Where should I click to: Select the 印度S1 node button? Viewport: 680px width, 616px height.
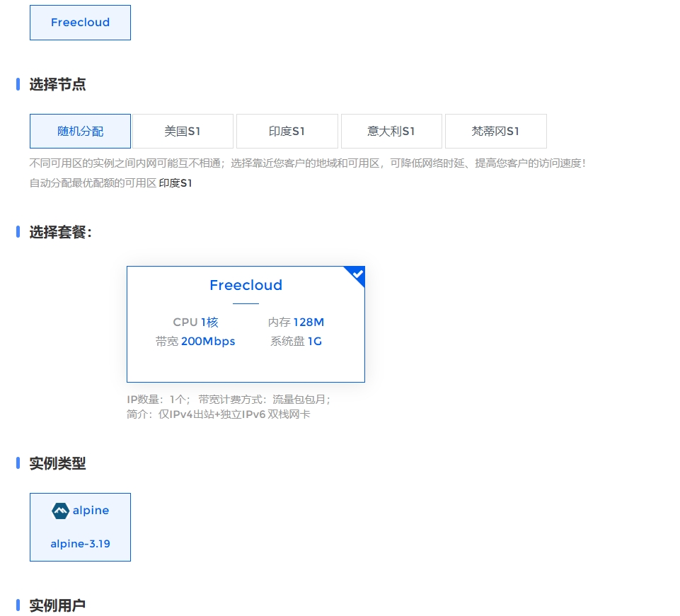click(287, 132)
